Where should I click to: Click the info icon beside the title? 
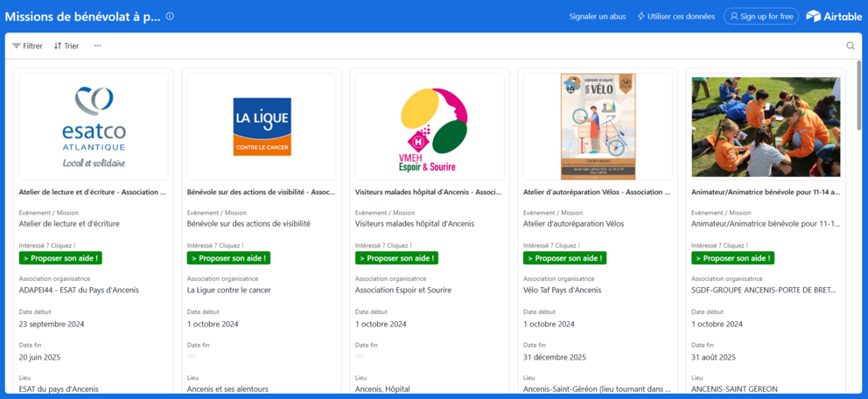pyautogui.click(x=170, y=17)
